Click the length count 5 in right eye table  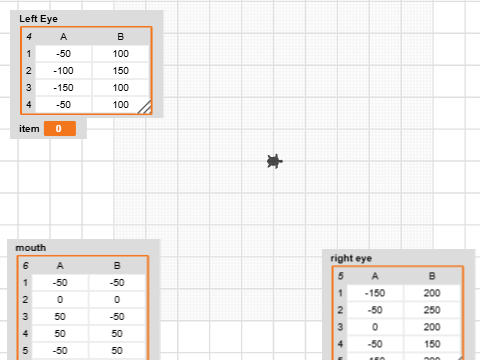click(x=340, y=276)
